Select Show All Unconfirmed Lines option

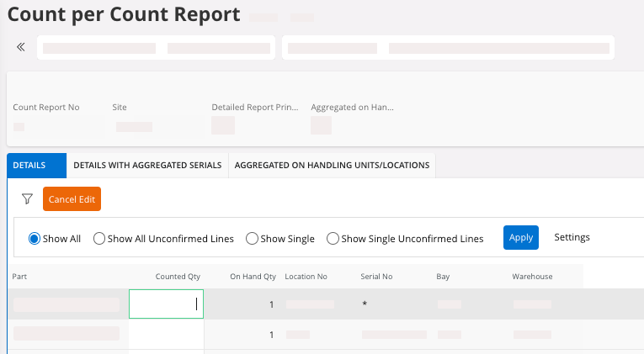point(99,239)
